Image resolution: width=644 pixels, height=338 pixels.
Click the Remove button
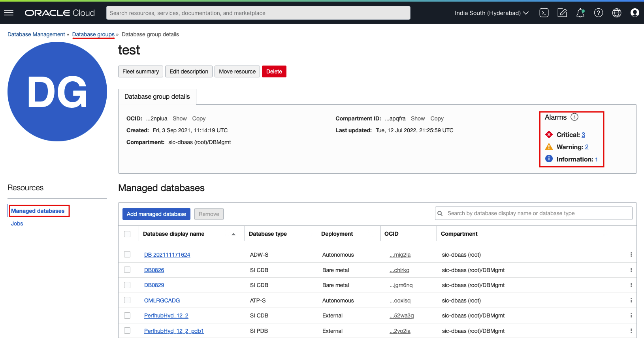pyautogui.click(x=209, y=214)
